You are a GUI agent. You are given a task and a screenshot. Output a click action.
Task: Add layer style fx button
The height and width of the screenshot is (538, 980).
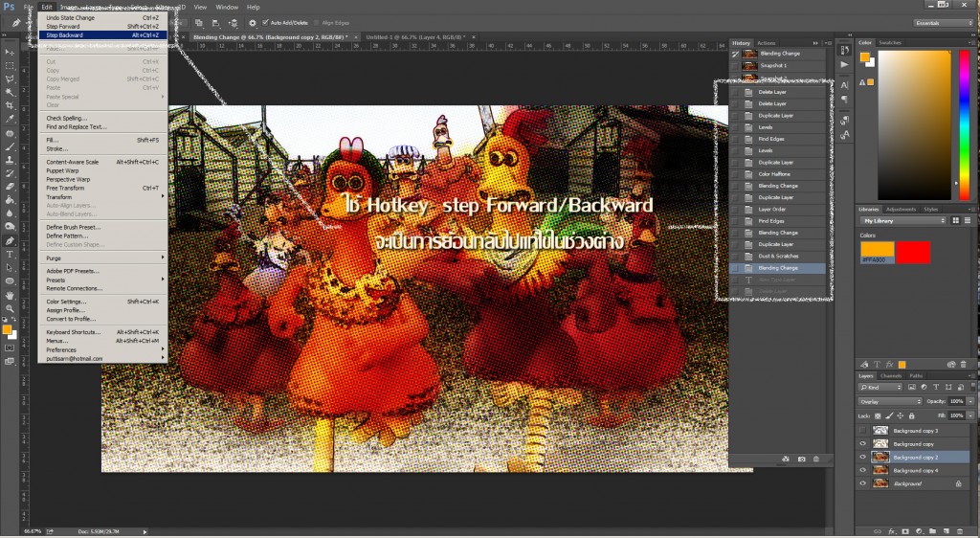click(892, 531)
